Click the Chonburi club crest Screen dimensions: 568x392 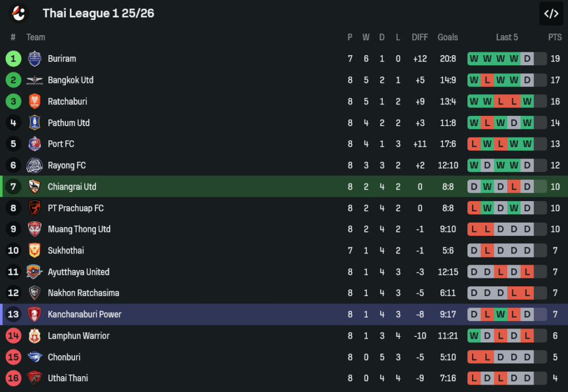(x=35, y=357)
